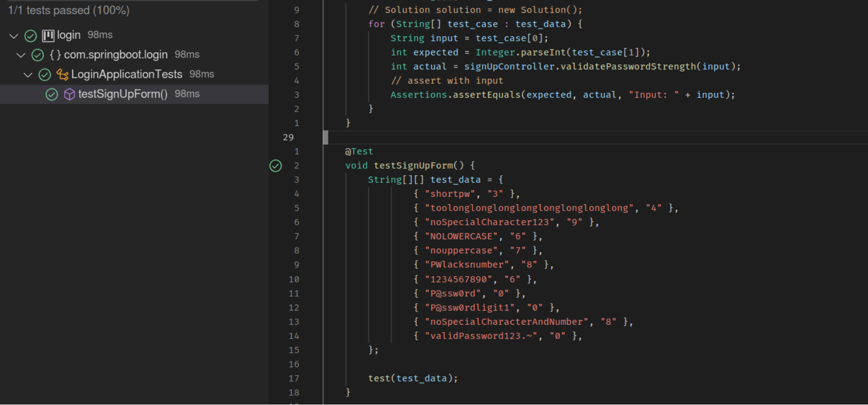Click passed status icon next to login
Screen dimensions: 868x405
(x=30, y=36)
